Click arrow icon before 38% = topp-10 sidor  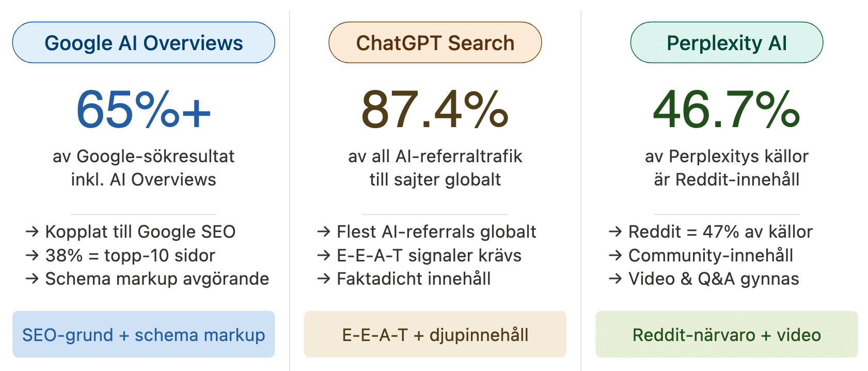[32, 255]
